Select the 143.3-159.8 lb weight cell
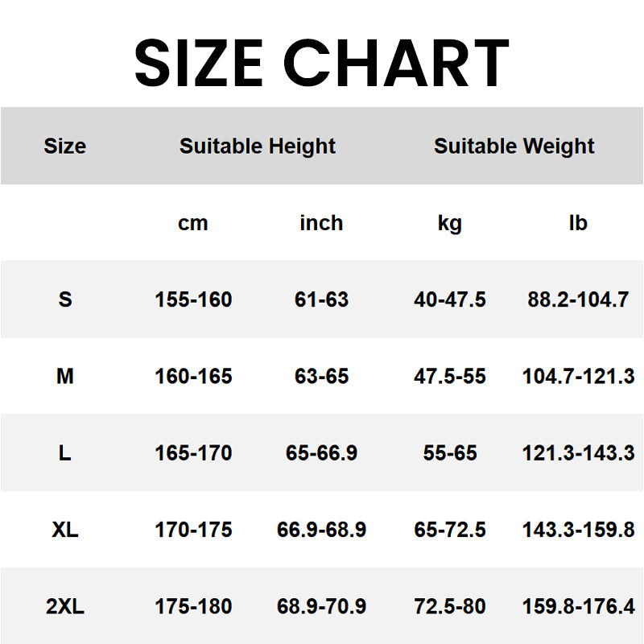Viewport: 644px width, 644px height. [578, 530]
